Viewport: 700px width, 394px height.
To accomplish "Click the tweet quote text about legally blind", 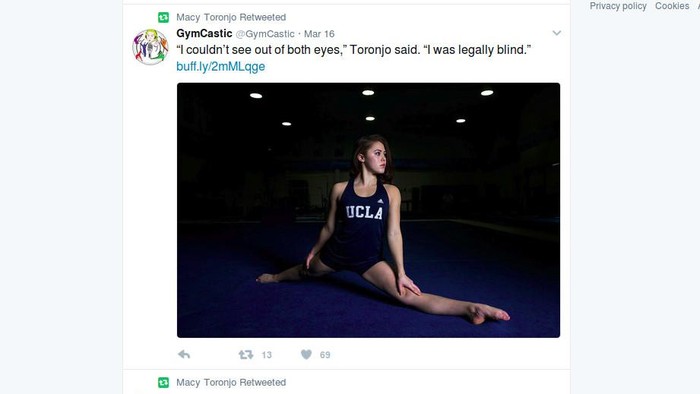I will point(354,50).
